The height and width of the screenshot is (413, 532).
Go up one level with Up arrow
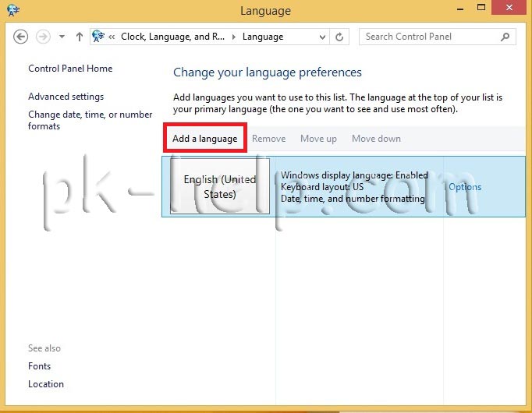[80, 37]
